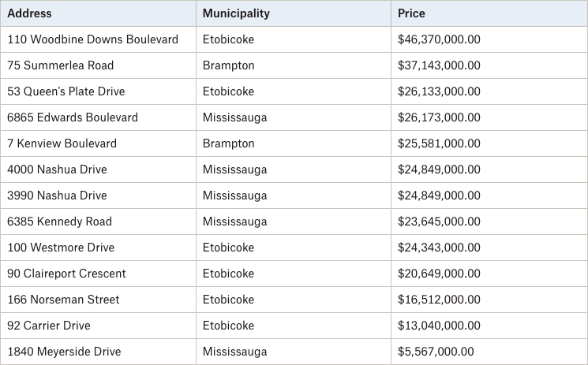Click the Municipality column header

[294, 13]
